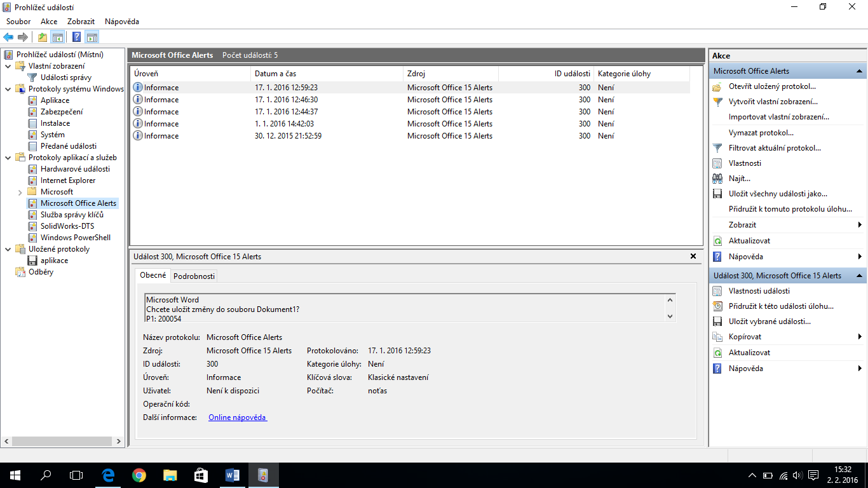Click Přidružit k tomuto protokolu úlohu

click(790, 209)
